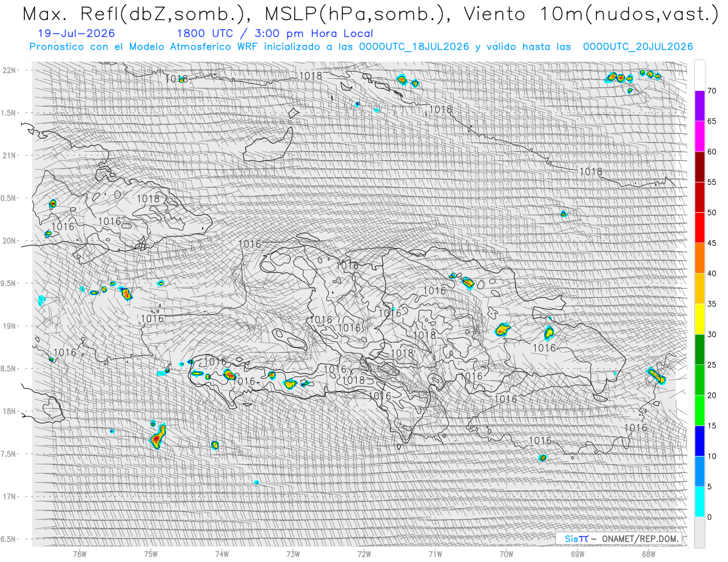728x562 pixels.
Task: Select the orange 40-45 dBZ legend swatch
Action: (x=699, y=258)
